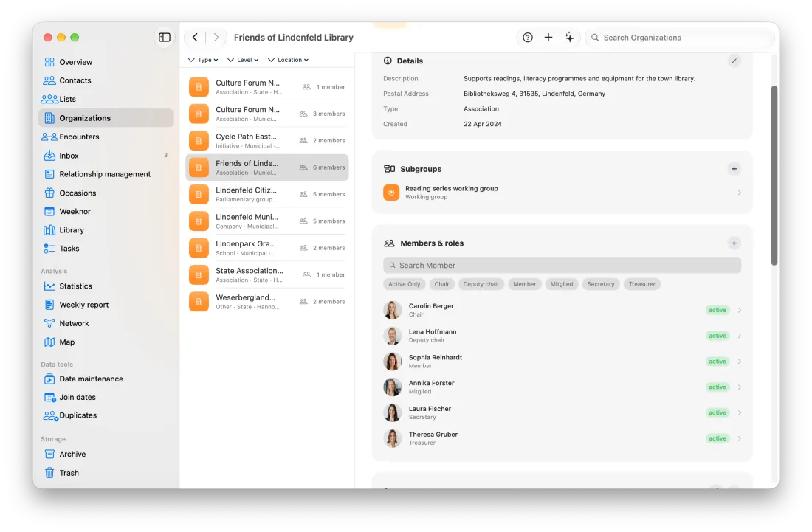Add a member with the plus icon
812x532 pixels.
(x=734, y=243)
